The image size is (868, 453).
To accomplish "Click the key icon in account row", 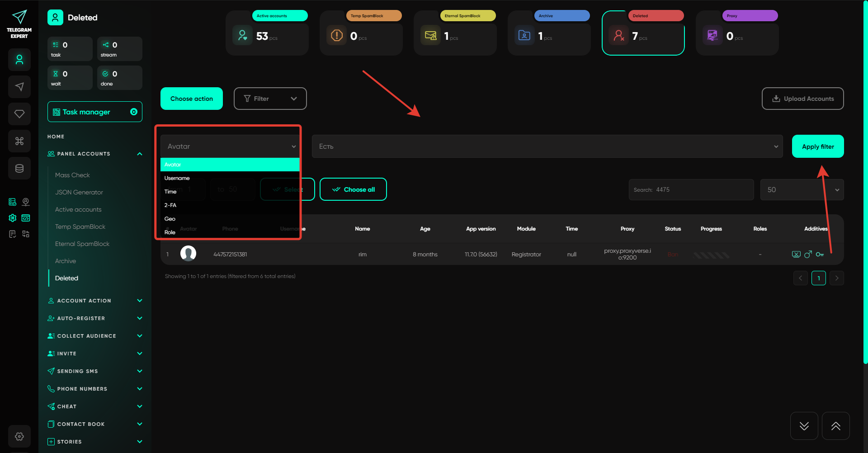I will click(x=820, y=255).
